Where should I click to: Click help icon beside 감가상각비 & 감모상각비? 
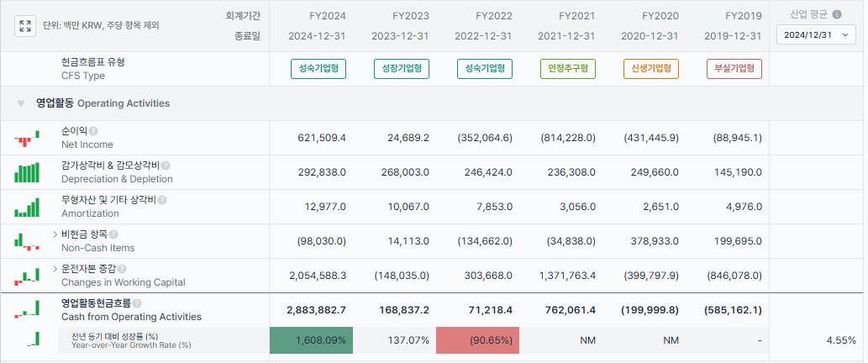coord(166,166)
